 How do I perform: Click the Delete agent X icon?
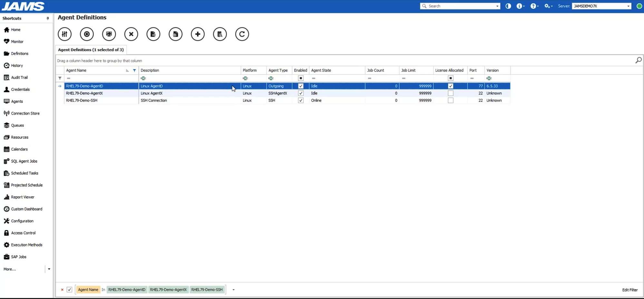click(131, 34)
